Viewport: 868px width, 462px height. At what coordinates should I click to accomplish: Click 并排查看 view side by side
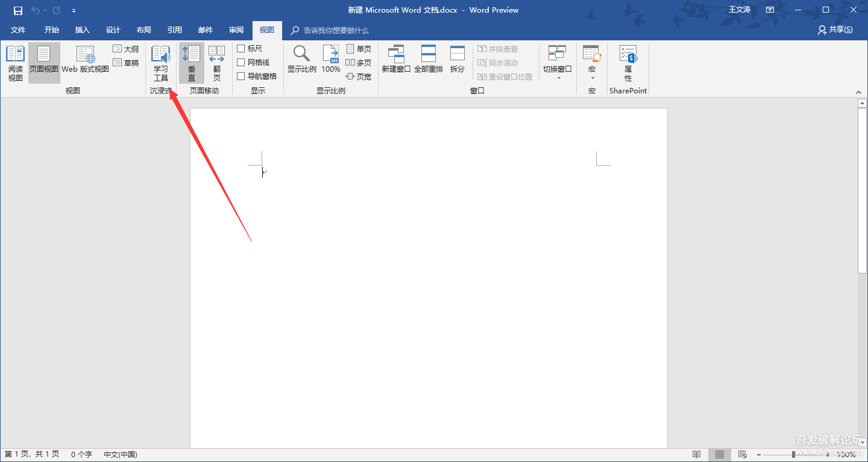[x=498, y=49]
